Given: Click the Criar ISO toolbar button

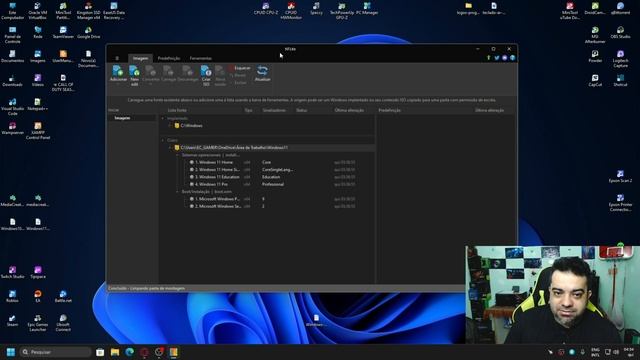Looking at the screenshot, I should [206, 76].
